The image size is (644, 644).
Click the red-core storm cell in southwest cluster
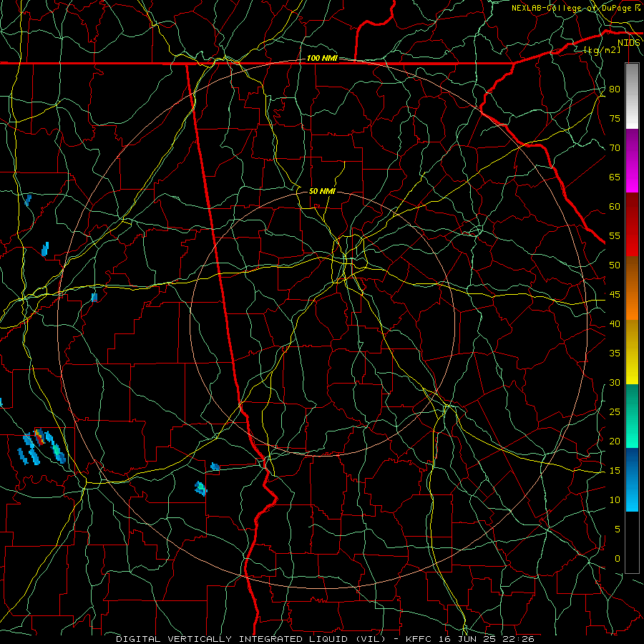39,436
